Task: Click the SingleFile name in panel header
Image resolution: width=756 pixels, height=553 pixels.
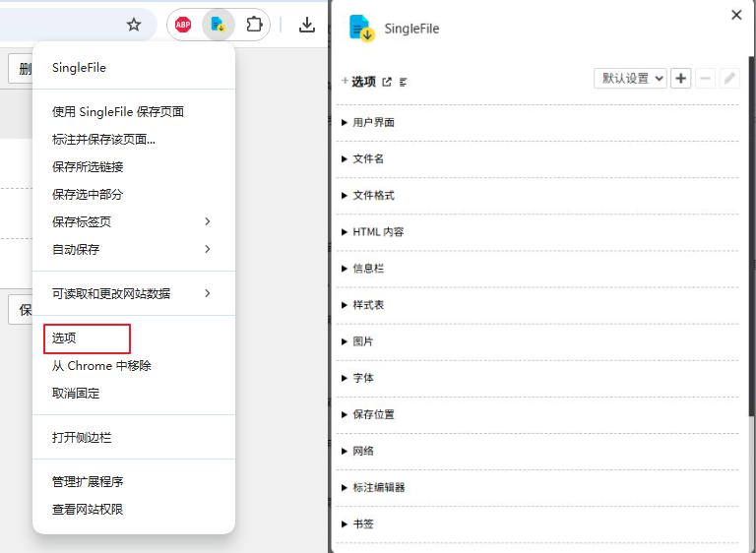Action: [x=411, y=29]
